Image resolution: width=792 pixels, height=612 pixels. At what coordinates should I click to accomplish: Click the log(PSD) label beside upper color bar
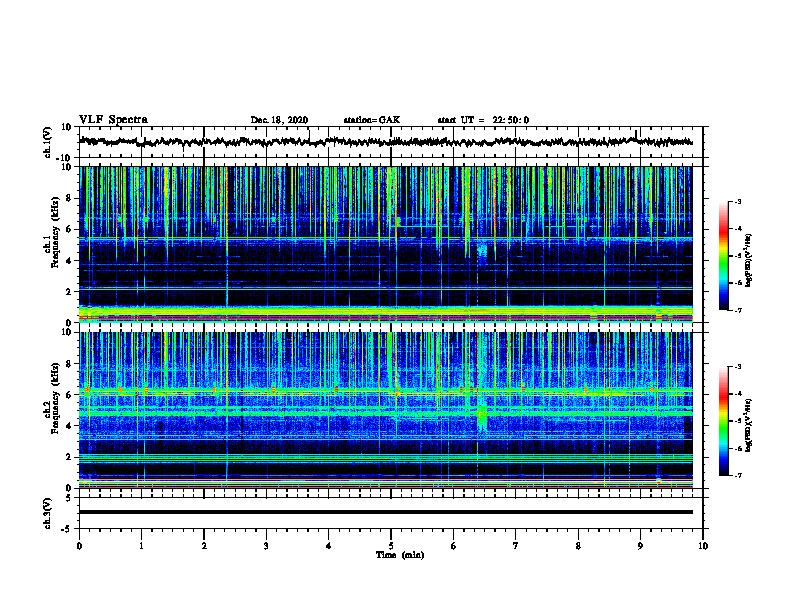point(749,260)
